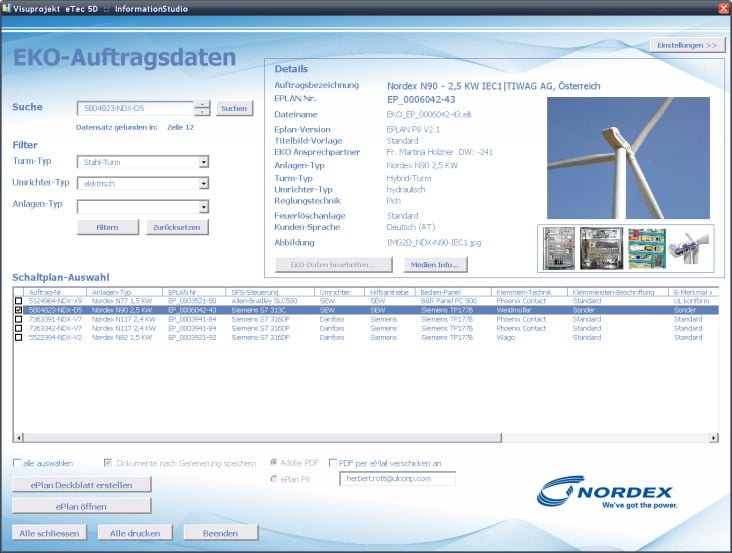Check the box for order 7363391-NDX-V7
Image resolution: width=732 pixels, height=553 pixels.
(x=19, y=319)
